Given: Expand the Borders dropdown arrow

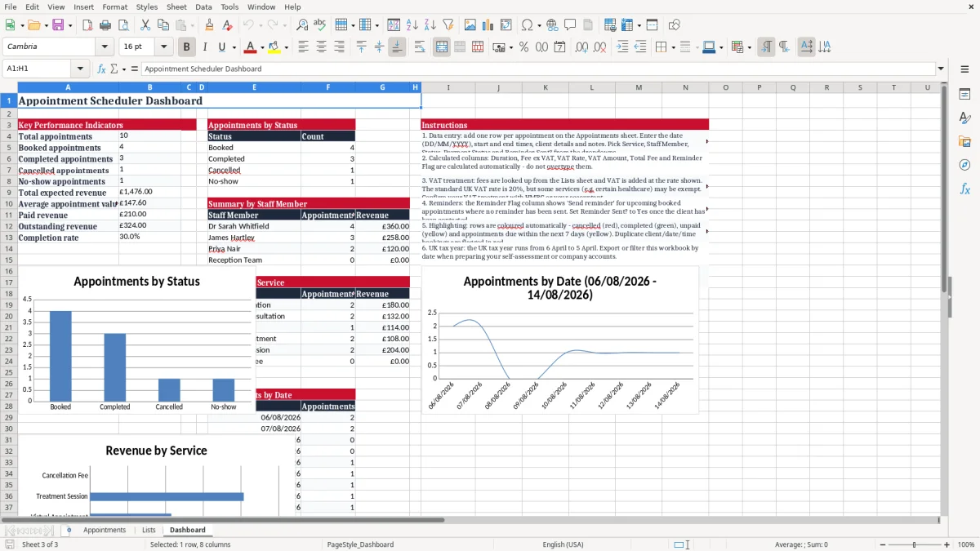Looking at the screenshot, I should [673, 47].
